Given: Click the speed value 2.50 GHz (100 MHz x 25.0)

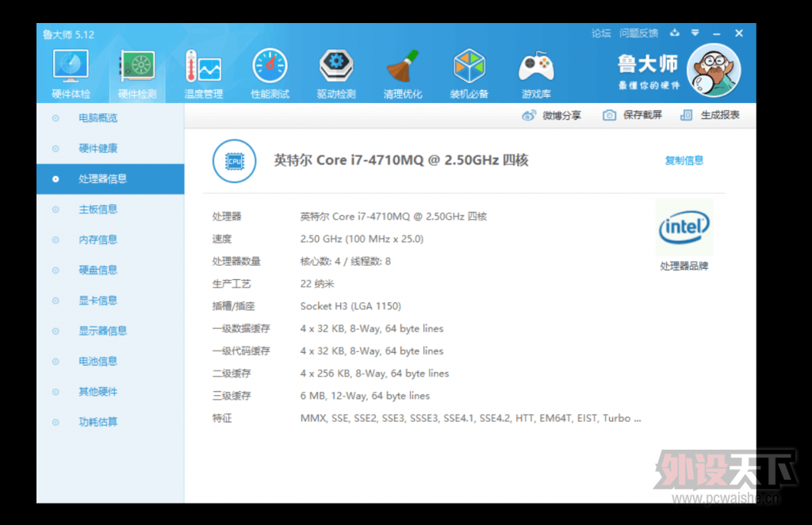Looking at the screenshot, I should (362, 240).
